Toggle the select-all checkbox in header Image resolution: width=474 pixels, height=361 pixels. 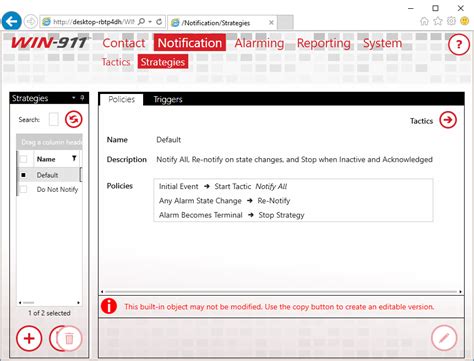tap(24, 159)
